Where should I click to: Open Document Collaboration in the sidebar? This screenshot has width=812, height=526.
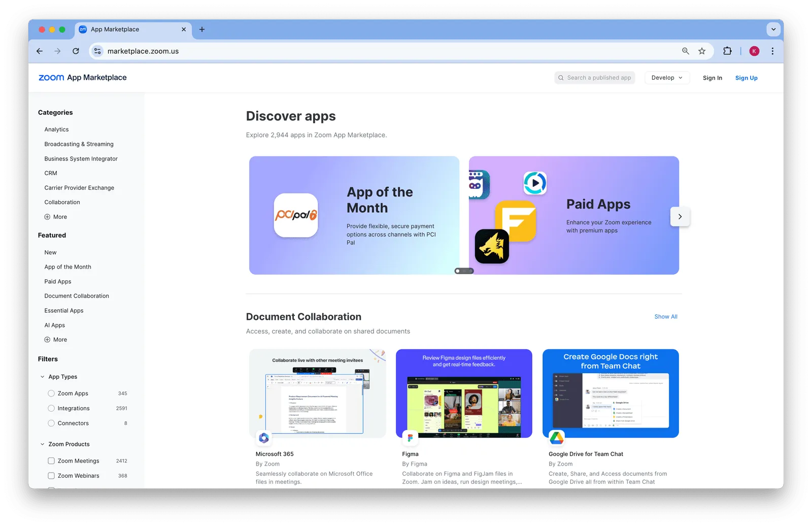[x=77, y=296]
